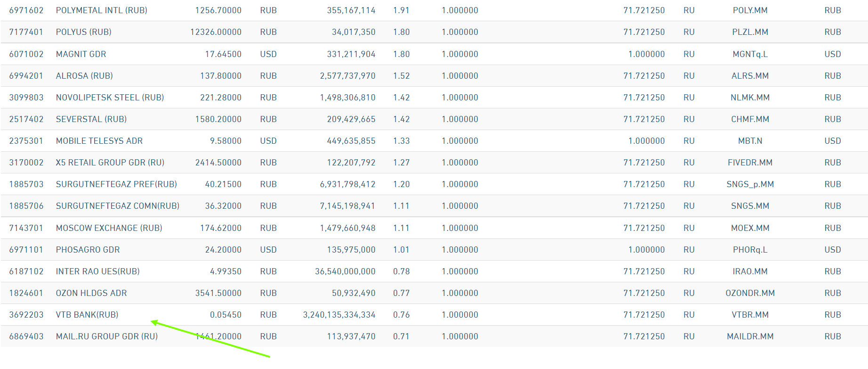Click share count 6,931,798,412
The width and height of the screenshot is (868, 369).
(348, 184)
